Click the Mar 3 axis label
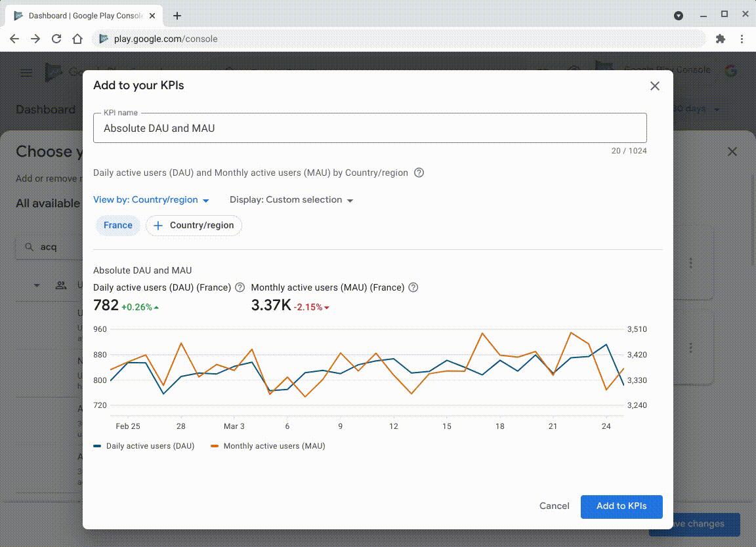 (x=234, y=426)
